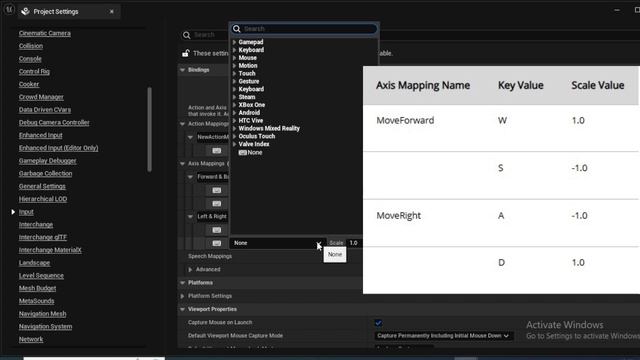Click the magnifier icon in settings search
640x360 pixels.
click(187, 35)
